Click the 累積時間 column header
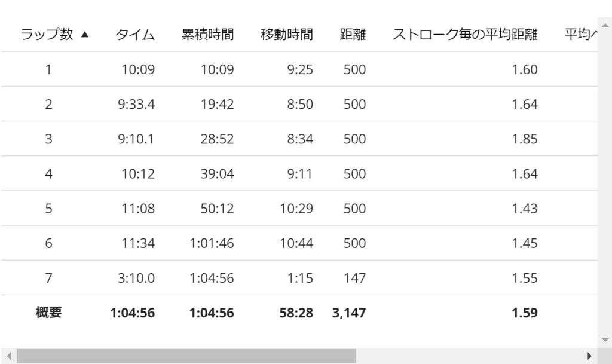 207,34
